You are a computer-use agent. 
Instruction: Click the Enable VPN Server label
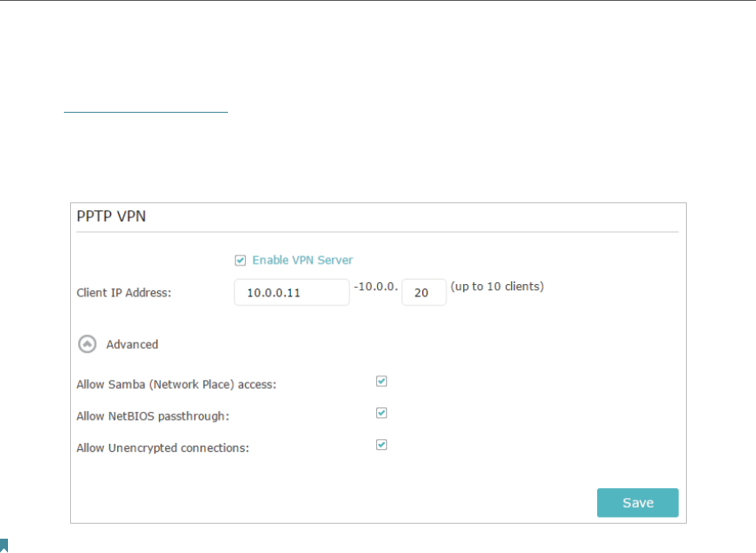303,260
